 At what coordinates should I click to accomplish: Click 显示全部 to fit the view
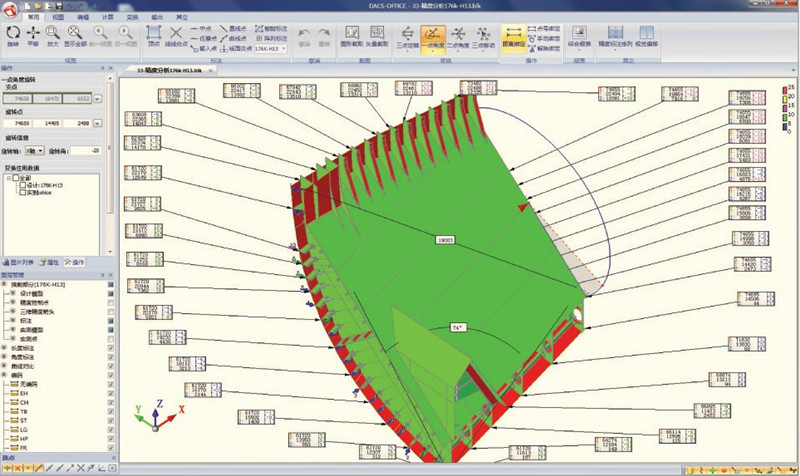(x=77, y=37)
